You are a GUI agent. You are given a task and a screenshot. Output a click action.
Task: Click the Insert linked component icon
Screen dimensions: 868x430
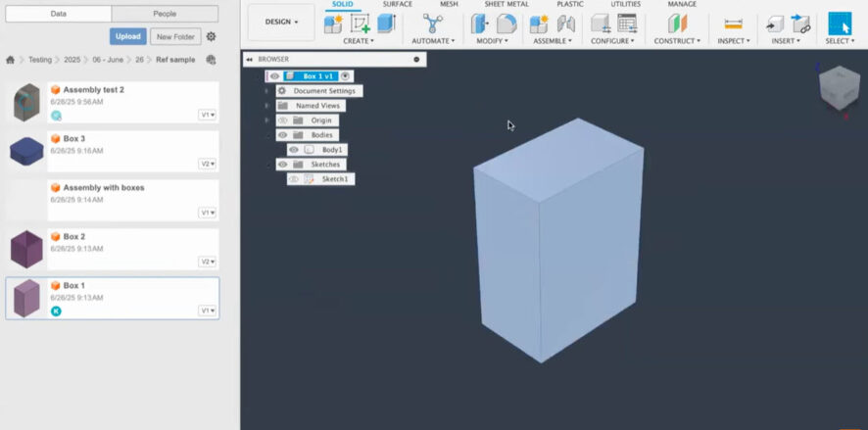coord(801,24)
